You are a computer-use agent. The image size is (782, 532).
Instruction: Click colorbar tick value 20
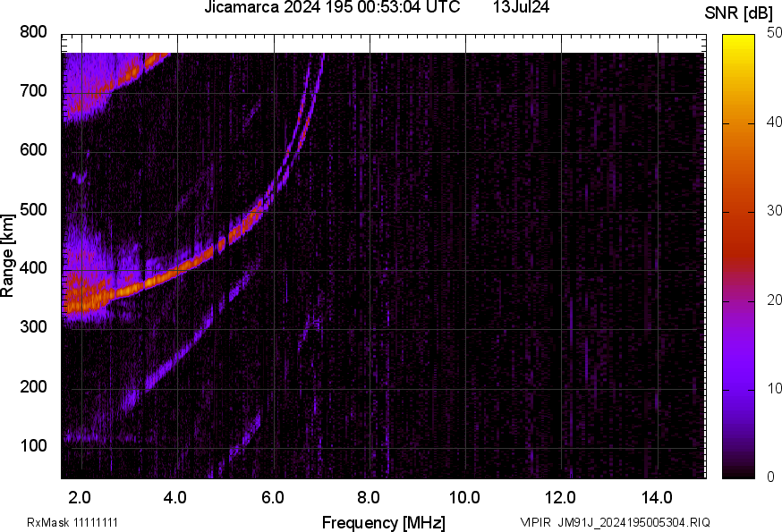(774, 300)
